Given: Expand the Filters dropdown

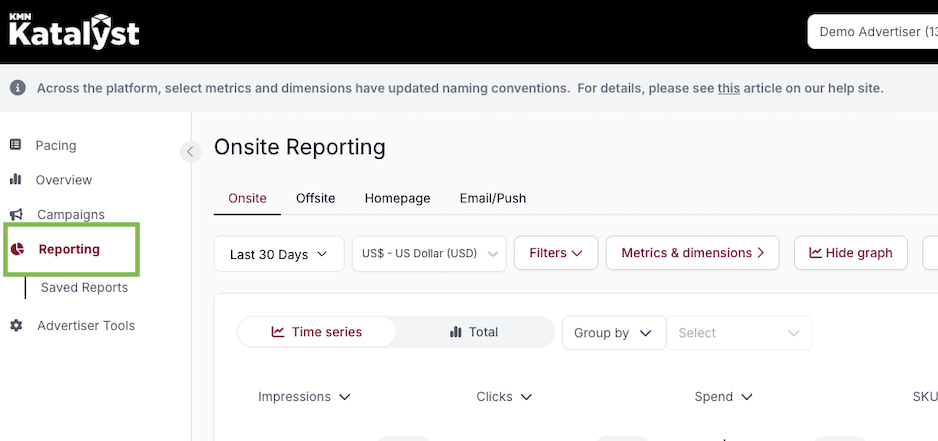Looking at the screenshot, I should [x=556, y=253].
